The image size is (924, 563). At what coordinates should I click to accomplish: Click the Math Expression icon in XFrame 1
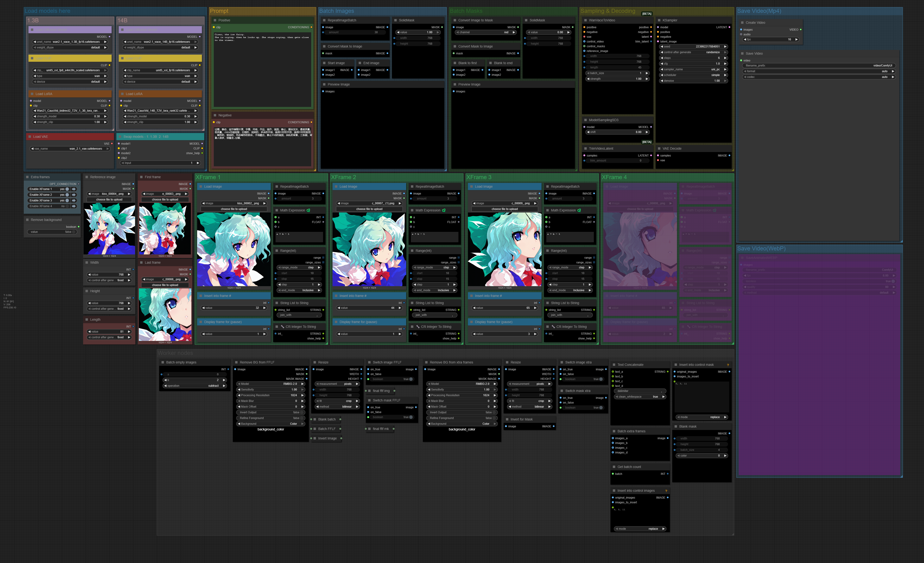[x=308, y=210]
